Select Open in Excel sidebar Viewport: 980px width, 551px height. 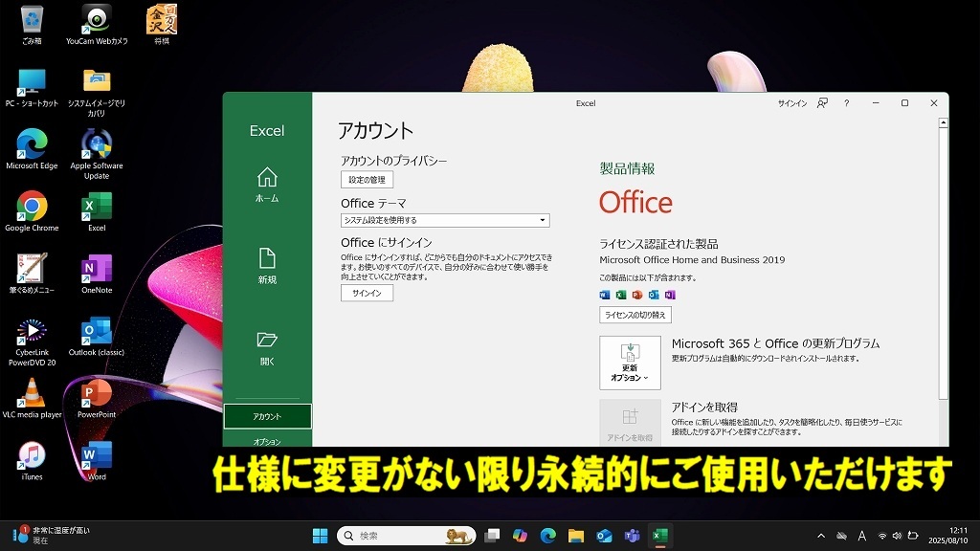267,348
